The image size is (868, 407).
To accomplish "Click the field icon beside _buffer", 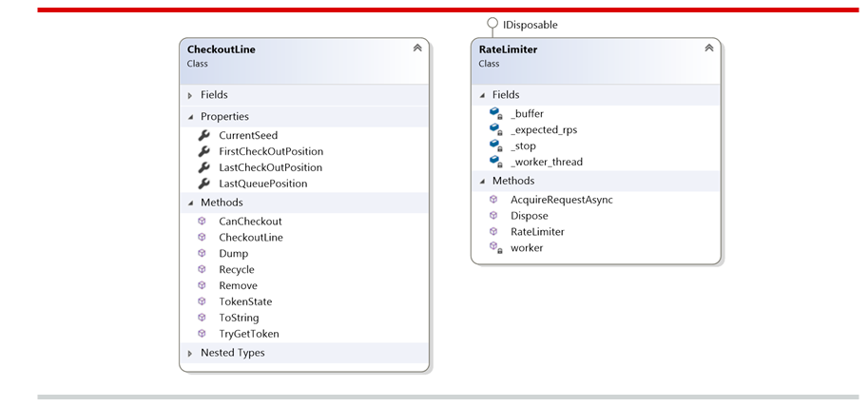I will [494, 113].
